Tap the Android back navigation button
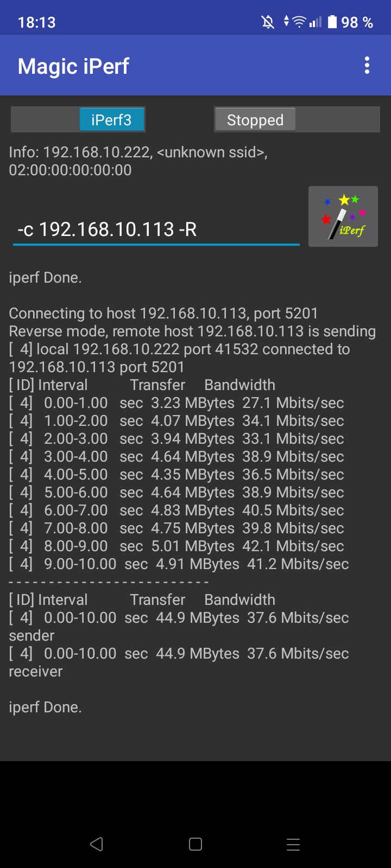 (97, 844)
